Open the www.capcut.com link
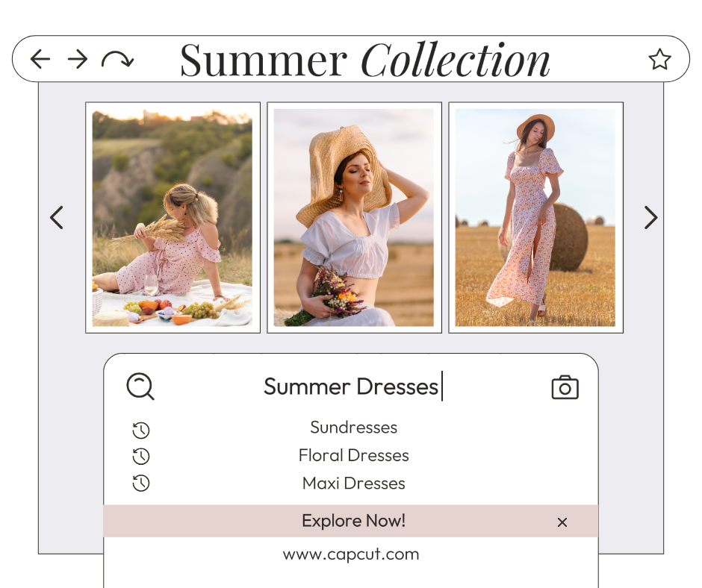 (x=350, y=554)
